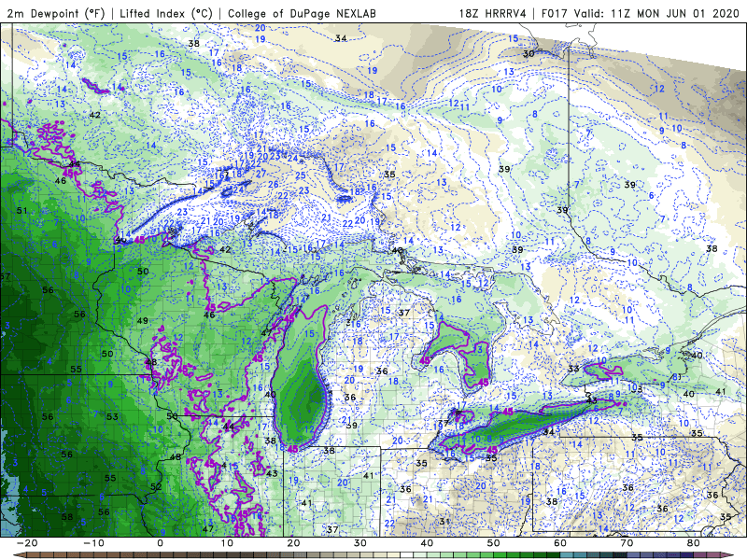Click black dewpoint value '51' on the map
Screen dimensions: 747x560
pyautogui.click(x=21, y=211)
